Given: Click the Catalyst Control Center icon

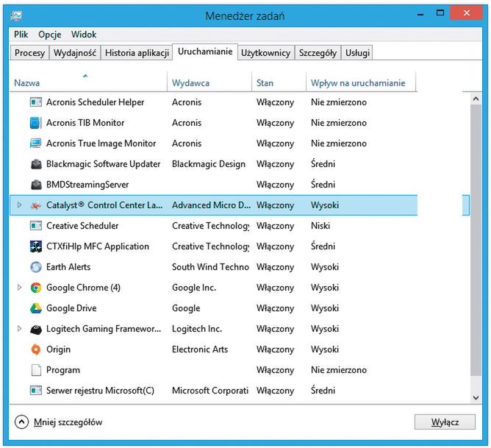Looking at the screenshot, I should coord(36,205).
